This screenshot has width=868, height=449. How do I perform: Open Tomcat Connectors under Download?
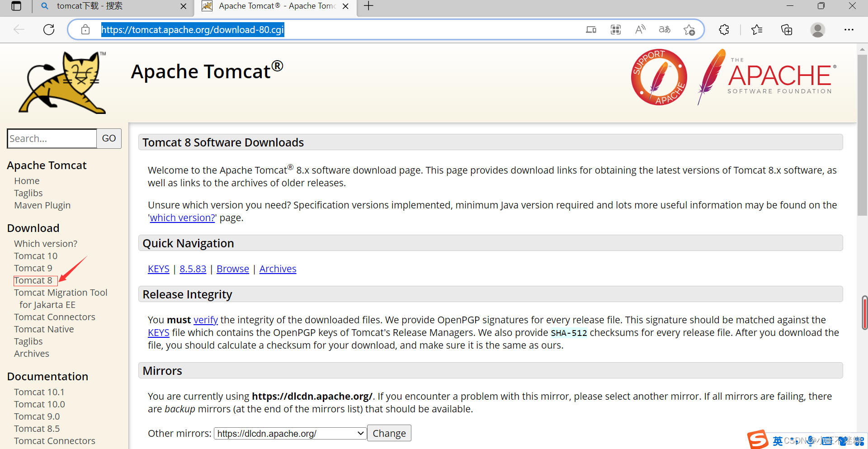click(55, 317)
